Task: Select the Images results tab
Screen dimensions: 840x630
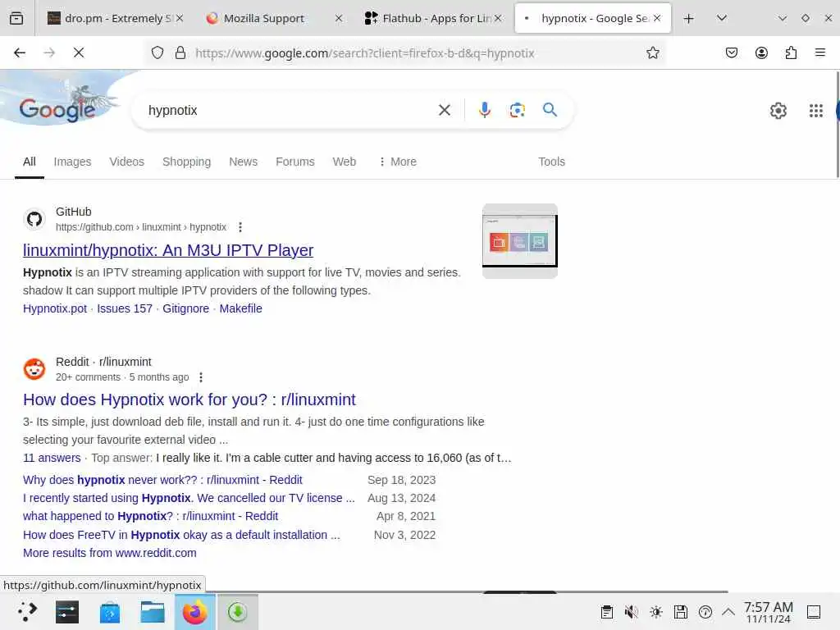Action: click(72, 162)
